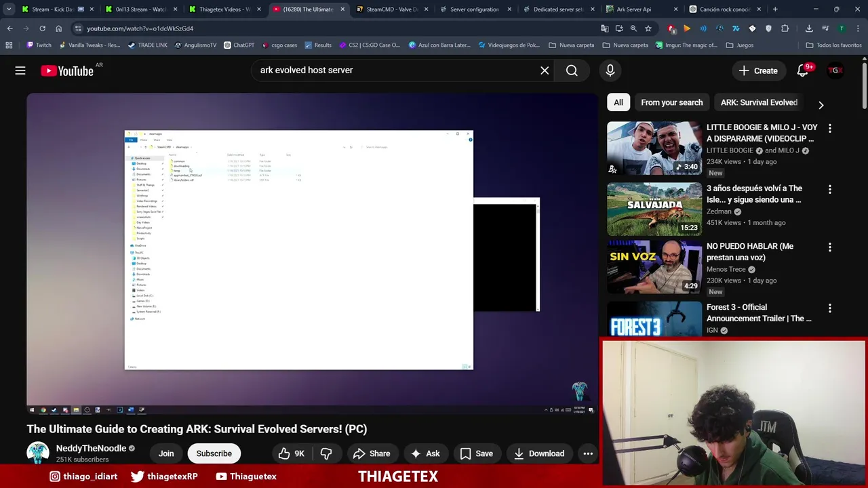This screenshot has width=868, height=488.
Task: Open a new browser tab with plus
Action: 775,9
